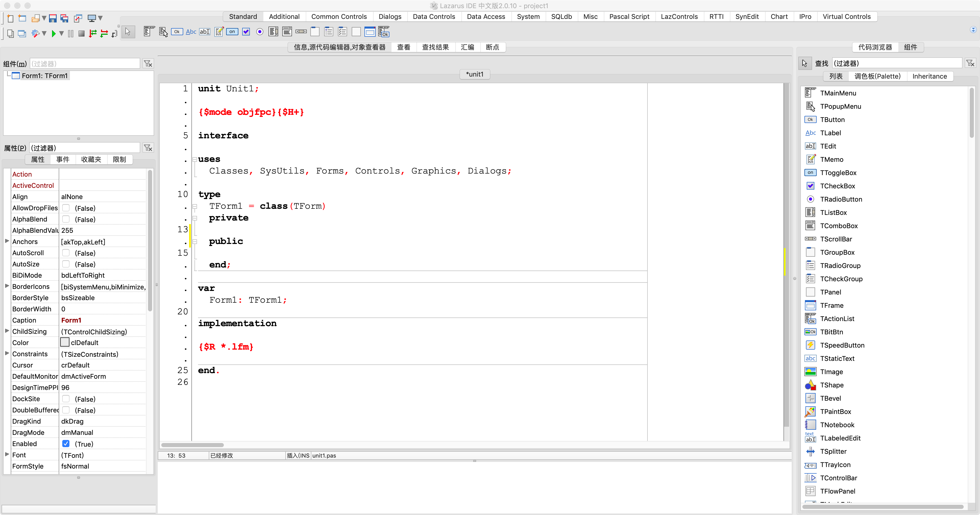Image resolution: width=980 pixels, height=515 pixels.
Task: Click the Save All toolbar icon
Action: 64,18
